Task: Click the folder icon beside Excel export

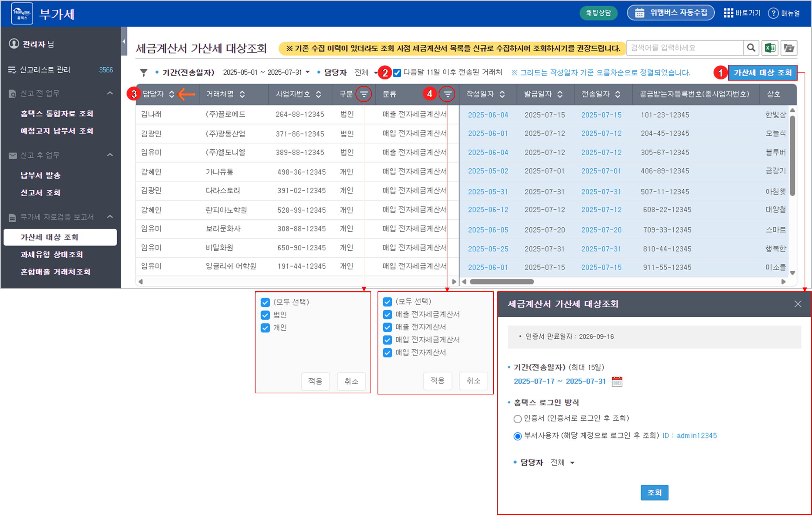Action: pos(789,48)
